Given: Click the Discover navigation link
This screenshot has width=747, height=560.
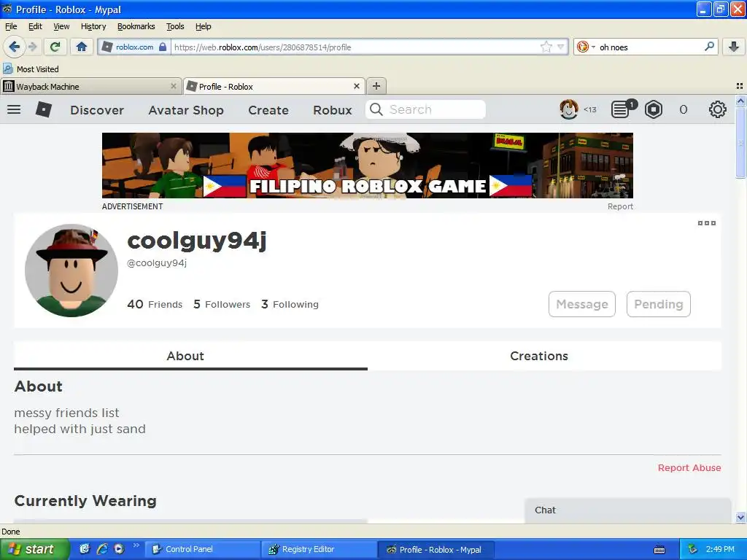Looking at the screenshot, I should click(x=97, y=110).
